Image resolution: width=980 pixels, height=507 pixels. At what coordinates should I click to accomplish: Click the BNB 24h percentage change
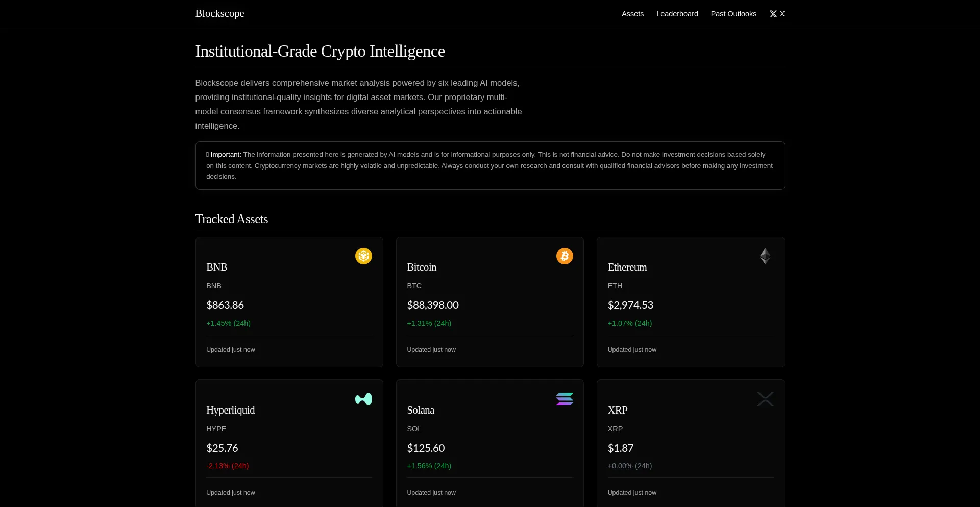pos(228,323)
